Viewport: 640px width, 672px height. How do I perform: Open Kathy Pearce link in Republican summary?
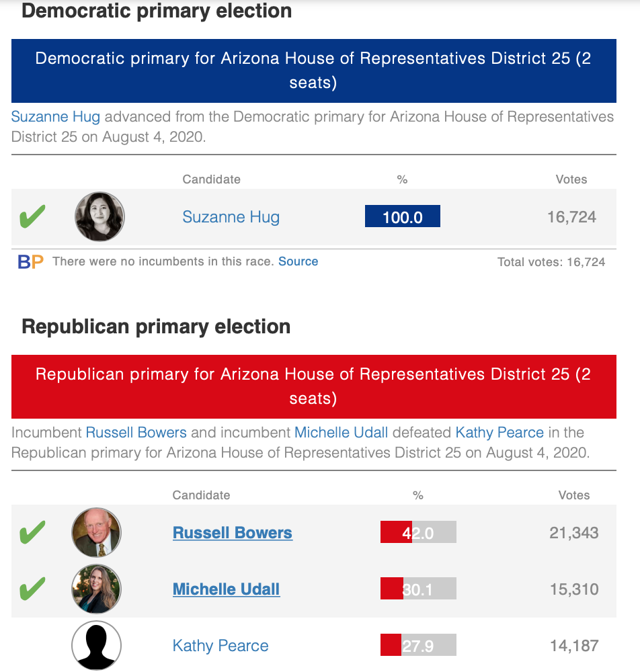pos(499,432)
